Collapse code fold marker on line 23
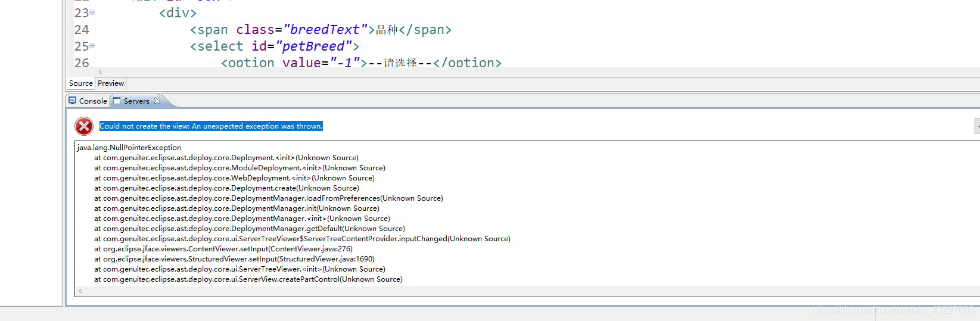This screenshot has width=980, height=321. point(92,13)
